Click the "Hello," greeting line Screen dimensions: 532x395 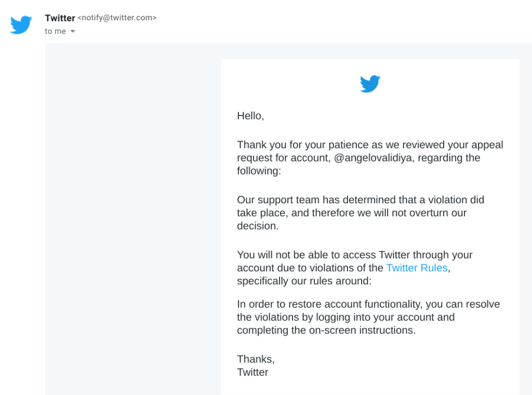[x=250, y=116]
